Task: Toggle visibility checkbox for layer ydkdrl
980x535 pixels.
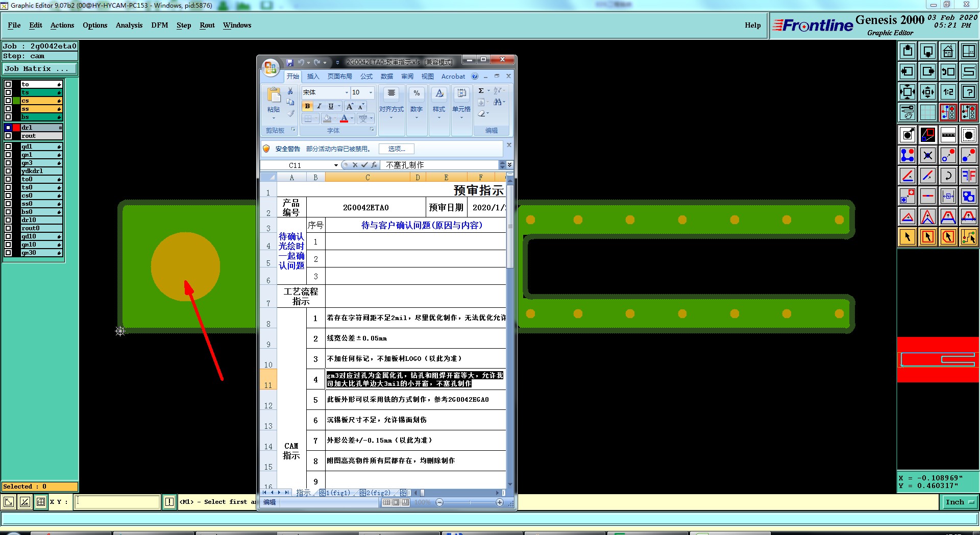Action: pyautogui.click(x=8, y=171)
